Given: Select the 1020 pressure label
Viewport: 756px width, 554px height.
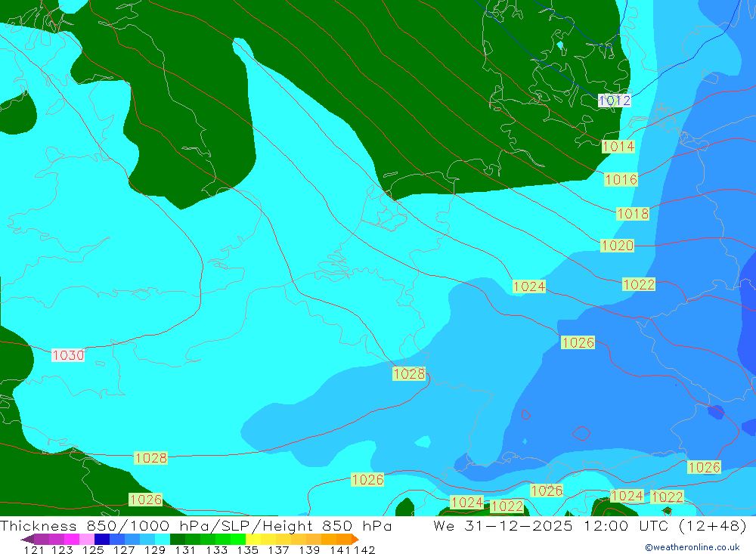Looking at the screenshot, I should click(x=617, y=246).
